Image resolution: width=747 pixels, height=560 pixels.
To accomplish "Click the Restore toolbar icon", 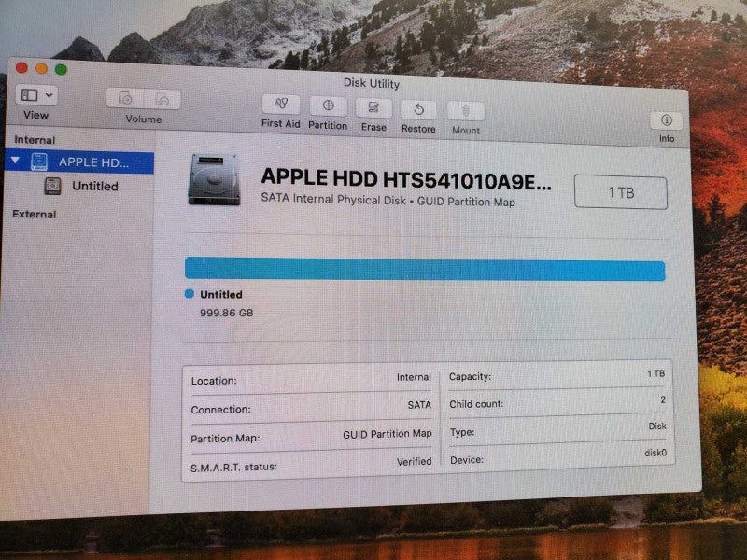I will (x=418, y=109).
